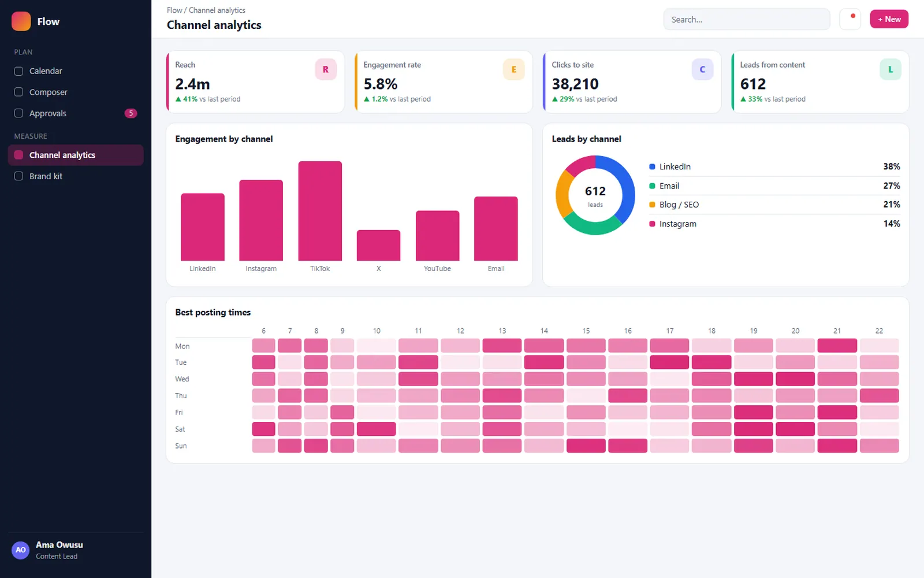
Task: Open the Calendar sidebar item
Action: tap(76, 71)
